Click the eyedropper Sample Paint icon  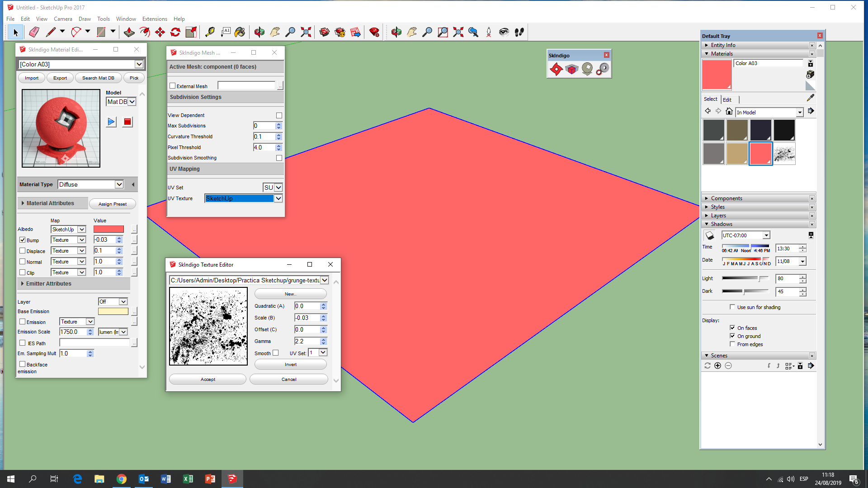pos(810,98)
